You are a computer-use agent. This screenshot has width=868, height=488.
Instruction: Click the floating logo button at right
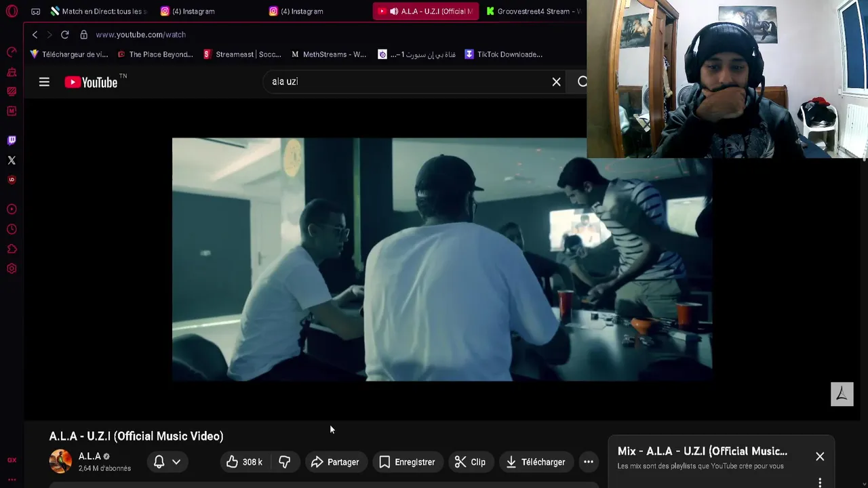click(x=842, y=394)
